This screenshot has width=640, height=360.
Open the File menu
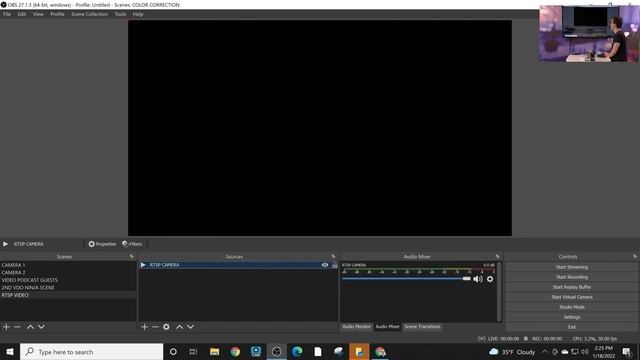(7, 14)
